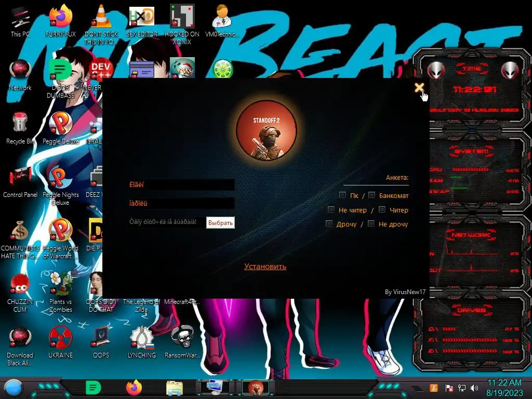
Task: Open the COMMUNISTS HATE THIS money bag icon
Action: pyautogui.click(x=20, y=239)
